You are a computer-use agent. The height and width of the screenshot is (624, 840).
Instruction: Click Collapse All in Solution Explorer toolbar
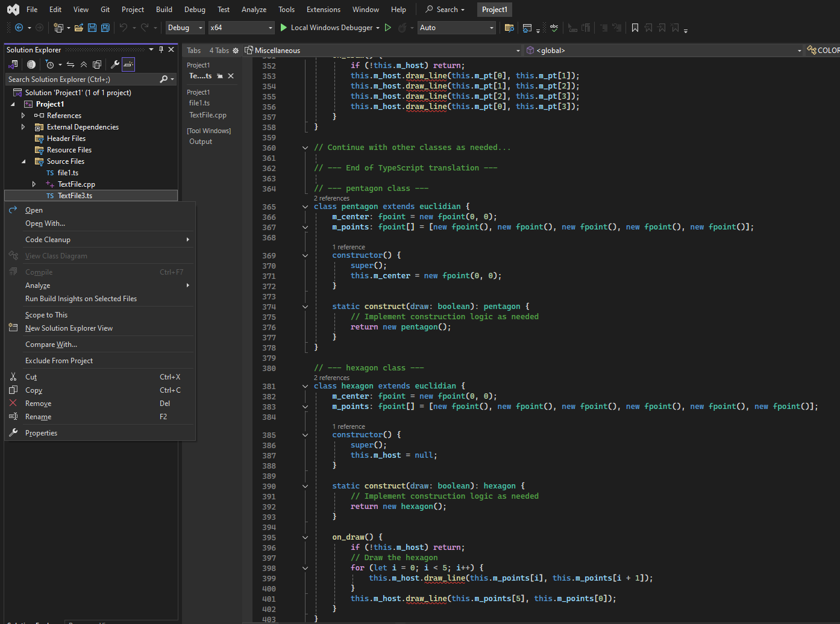coord(84,64)
